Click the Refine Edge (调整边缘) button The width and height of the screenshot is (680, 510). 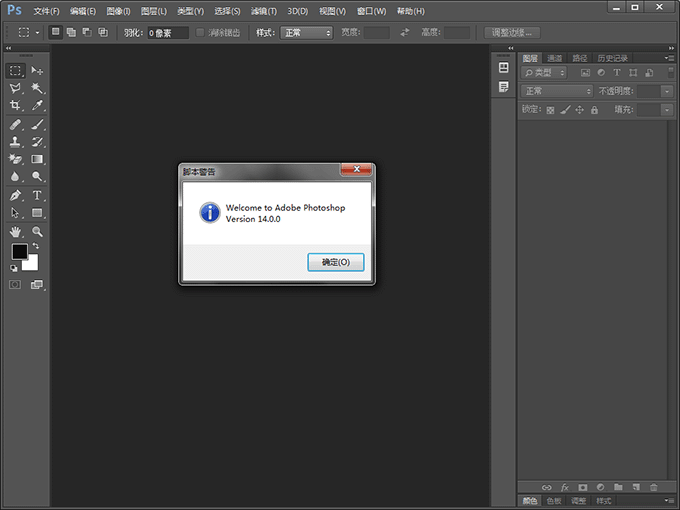512,33
